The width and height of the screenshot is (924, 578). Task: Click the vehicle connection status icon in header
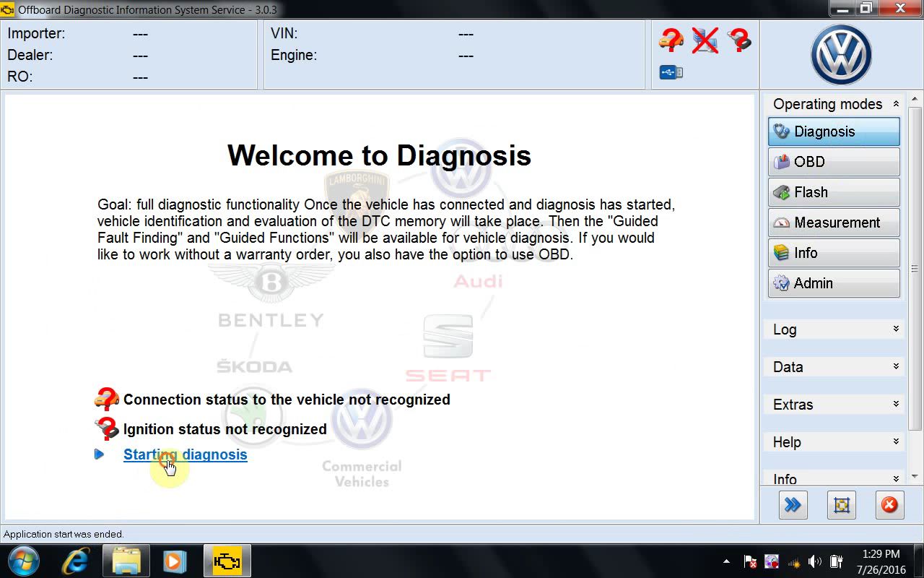671,40
